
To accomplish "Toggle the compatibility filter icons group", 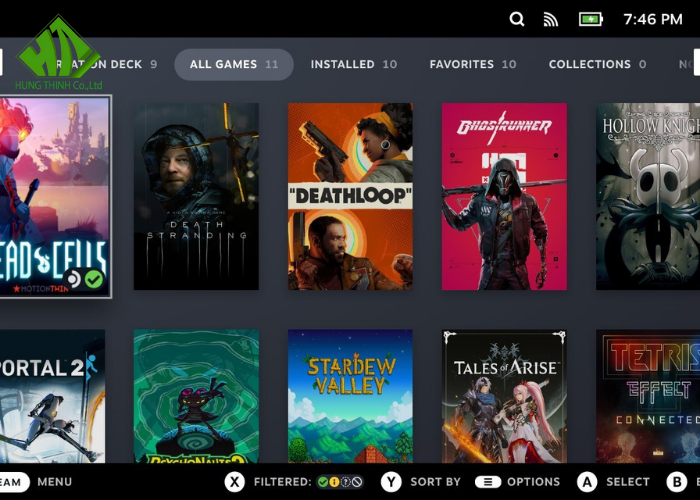I will pos(340,482).
